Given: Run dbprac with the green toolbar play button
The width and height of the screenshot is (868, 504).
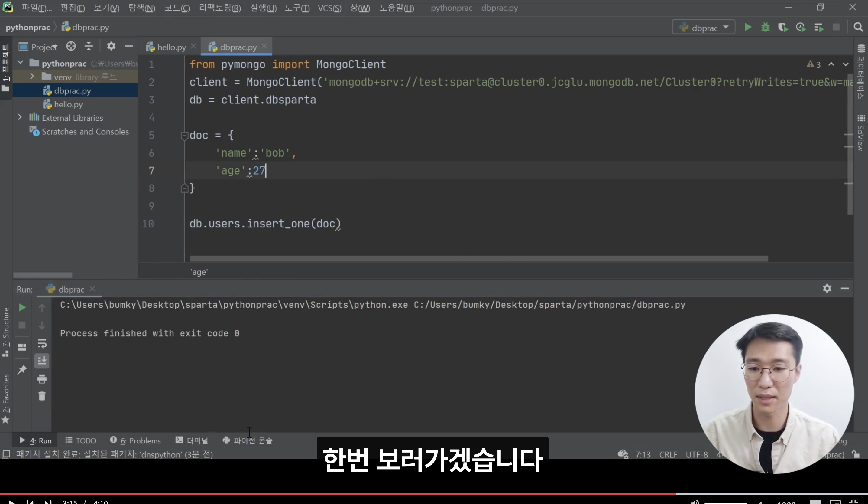Looking at the screenshot, I should click(747, 27).
